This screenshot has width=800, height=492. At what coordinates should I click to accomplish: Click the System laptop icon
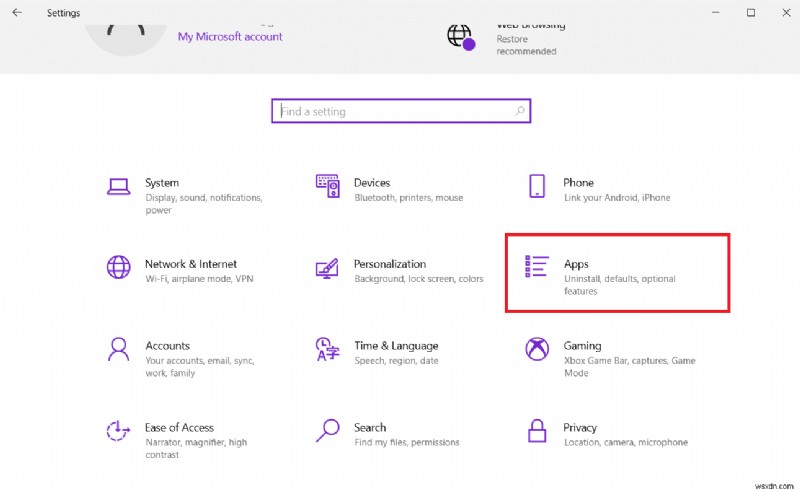click(118, 186)
